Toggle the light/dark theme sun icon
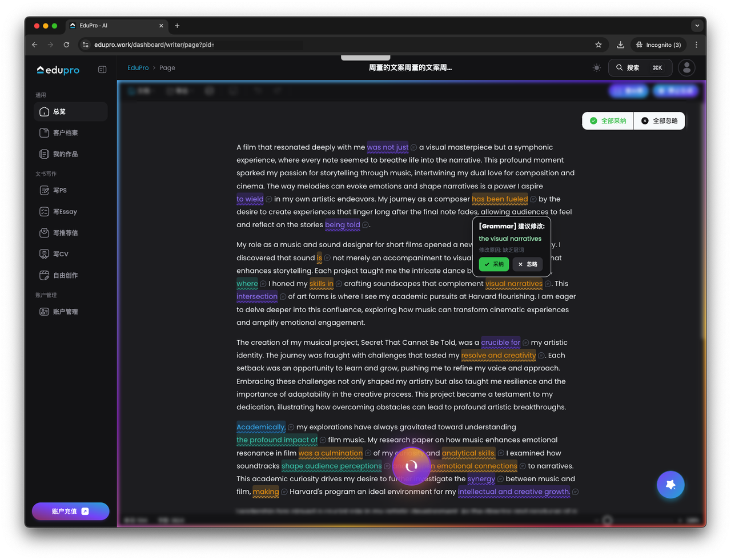This screenshot has width=731, height=560. click(x=596, y=67)
